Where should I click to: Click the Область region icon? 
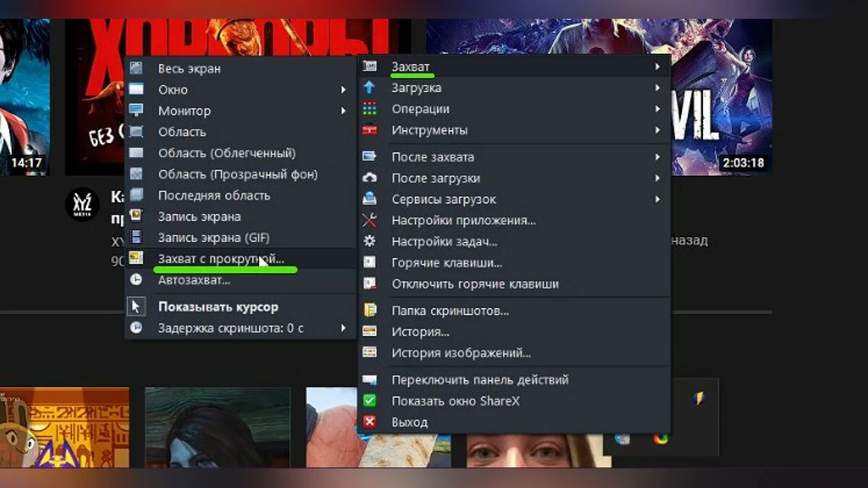[x=136, y=132]
